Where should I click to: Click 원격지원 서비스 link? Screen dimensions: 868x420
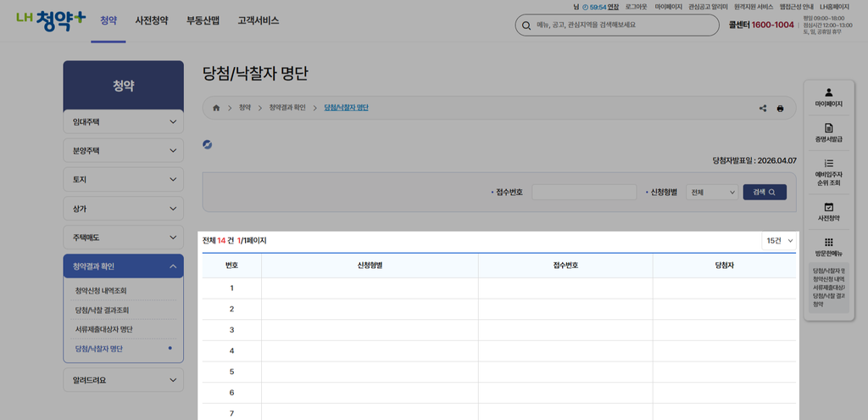pos(754,7)
